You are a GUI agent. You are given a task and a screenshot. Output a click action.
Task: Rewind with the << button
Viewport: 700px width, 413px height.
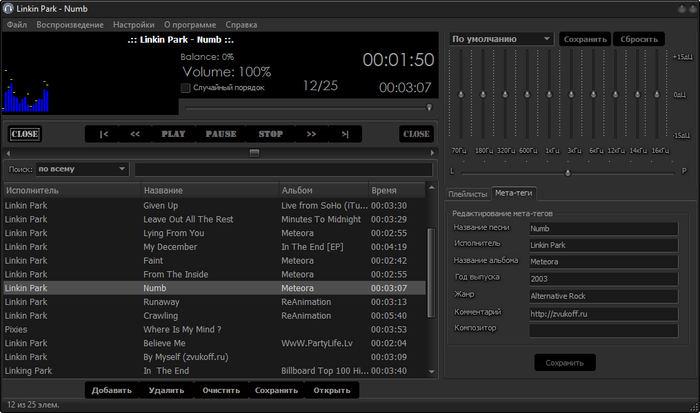click(136, 133)
